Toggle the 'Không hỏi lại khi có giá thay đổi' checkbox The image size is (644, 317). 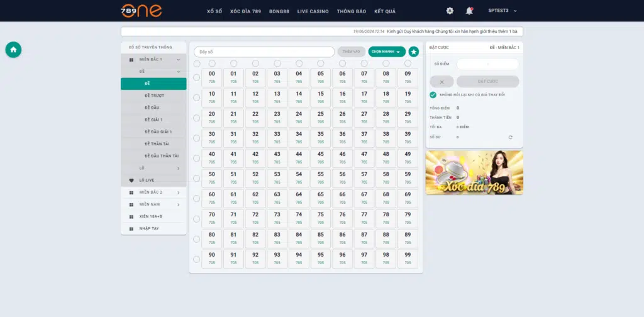click(433, 95)
